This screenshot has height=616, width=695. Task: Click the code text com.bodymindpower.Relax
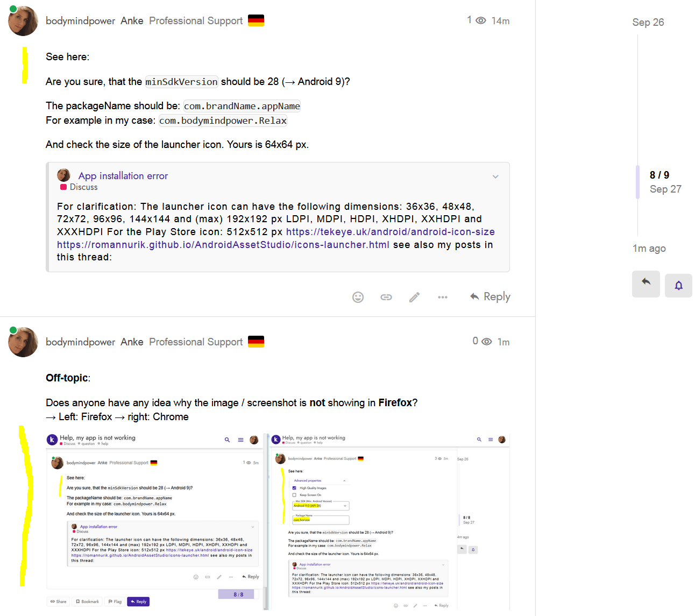tap(223, 121)
